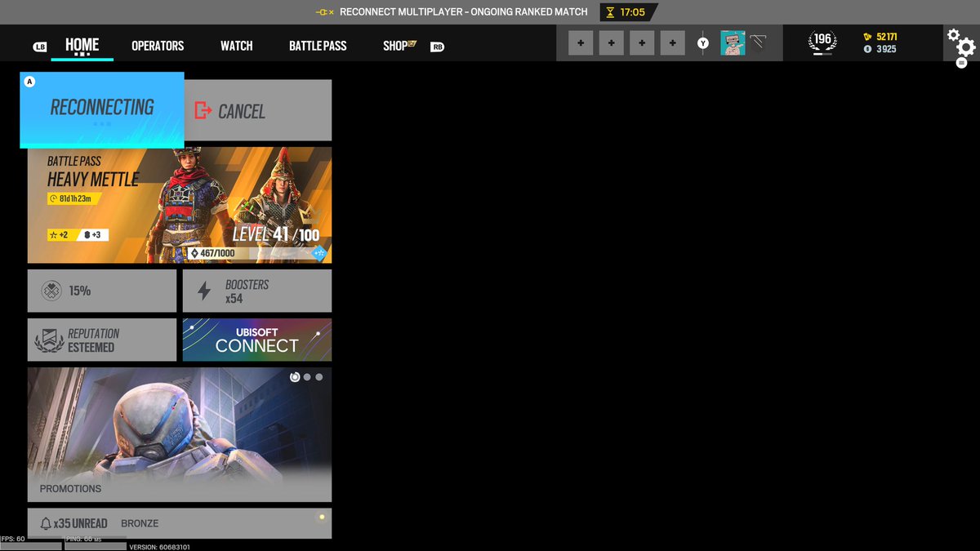Select the second promotions carousel dot
This screenshot has height=551, width=980.
[x=307, y=377]
